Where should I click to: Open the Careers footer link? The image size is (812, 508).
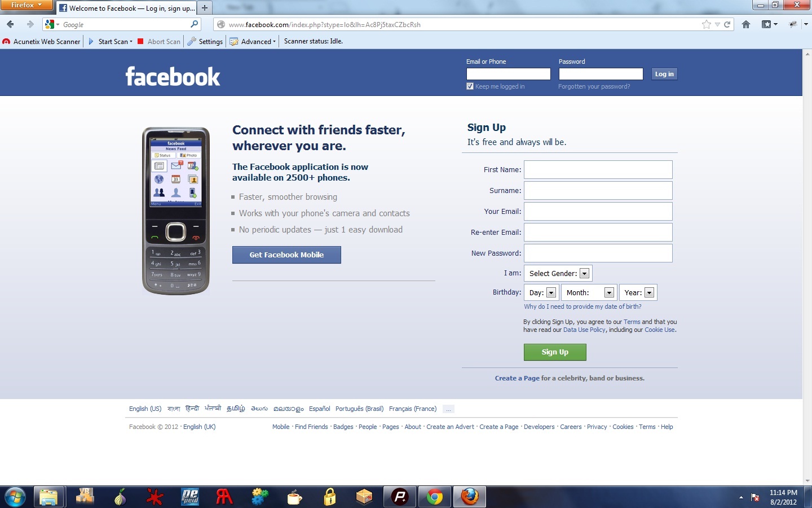(571, 427)
